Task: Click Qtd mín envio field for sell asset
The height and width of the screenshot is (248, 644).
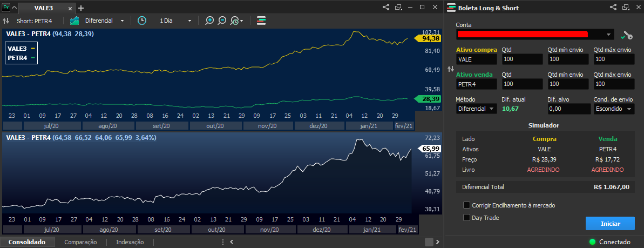Action: 568,84
